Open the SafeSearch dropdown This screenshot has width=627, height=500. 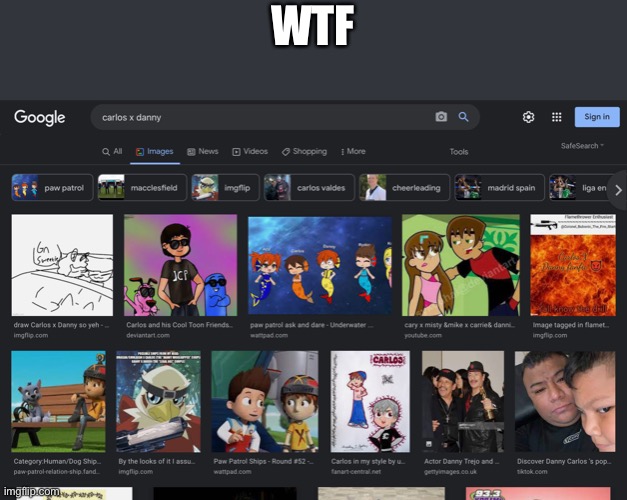[582, 146]
